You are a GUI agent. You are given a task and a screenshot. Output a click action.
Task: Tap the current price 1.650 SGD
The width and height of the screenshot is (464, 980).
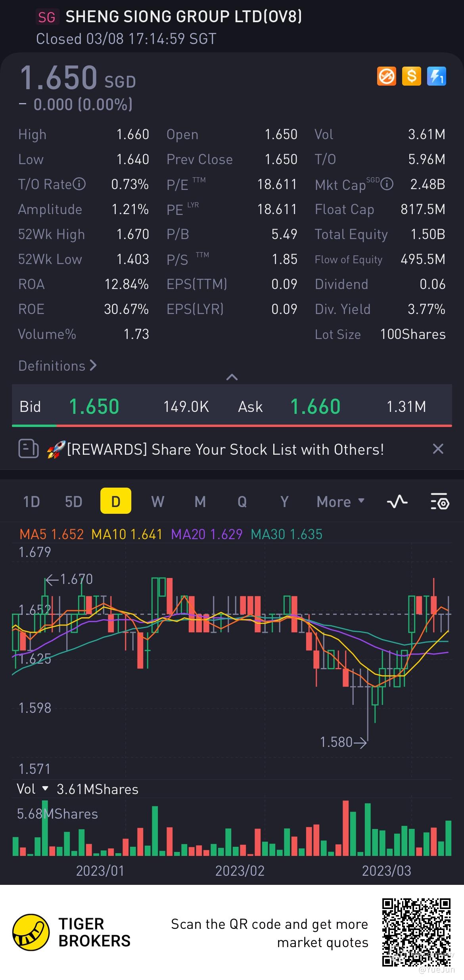click(78, 77)
